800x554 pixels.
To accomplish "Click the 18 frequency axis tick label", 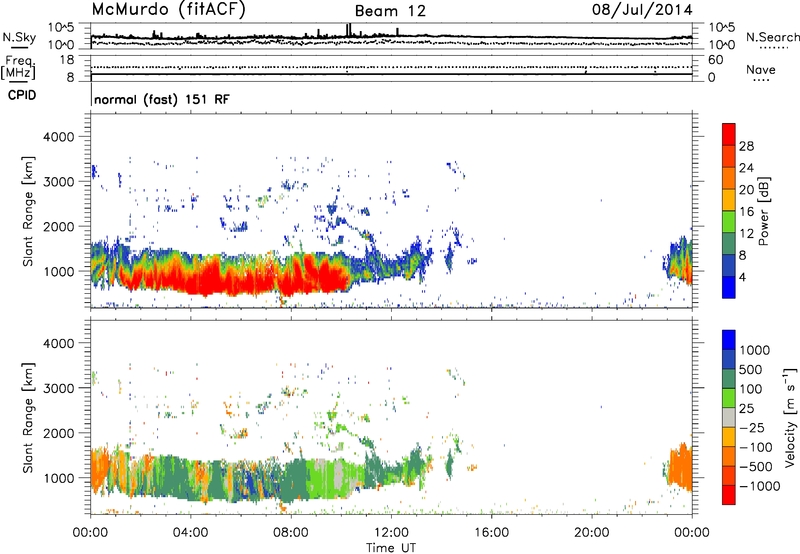I will coord(67,60).
